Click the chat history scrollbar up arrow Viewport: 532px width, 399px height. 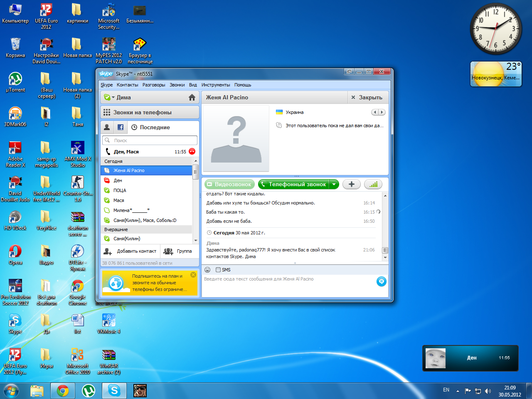(385, 195)
